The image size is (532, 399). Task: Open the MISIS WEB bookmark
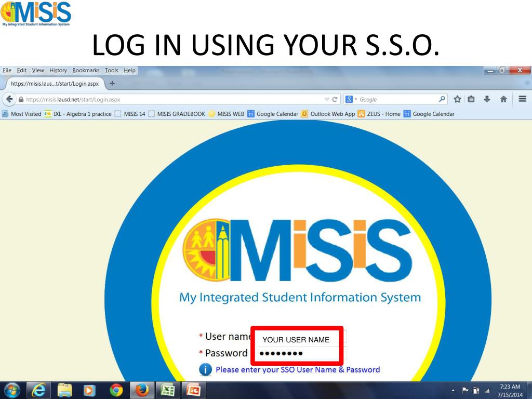click(227, 114)
